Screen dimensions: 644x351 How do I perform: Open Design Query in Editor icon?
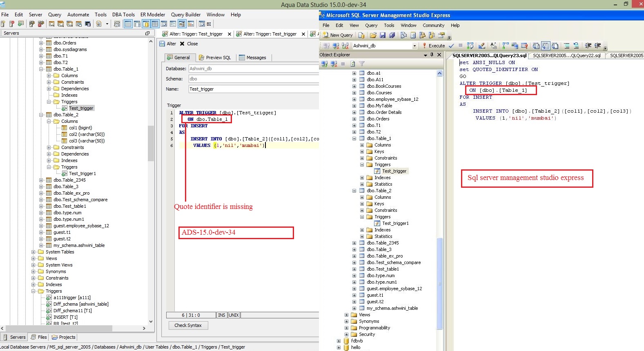click(482, 46)
